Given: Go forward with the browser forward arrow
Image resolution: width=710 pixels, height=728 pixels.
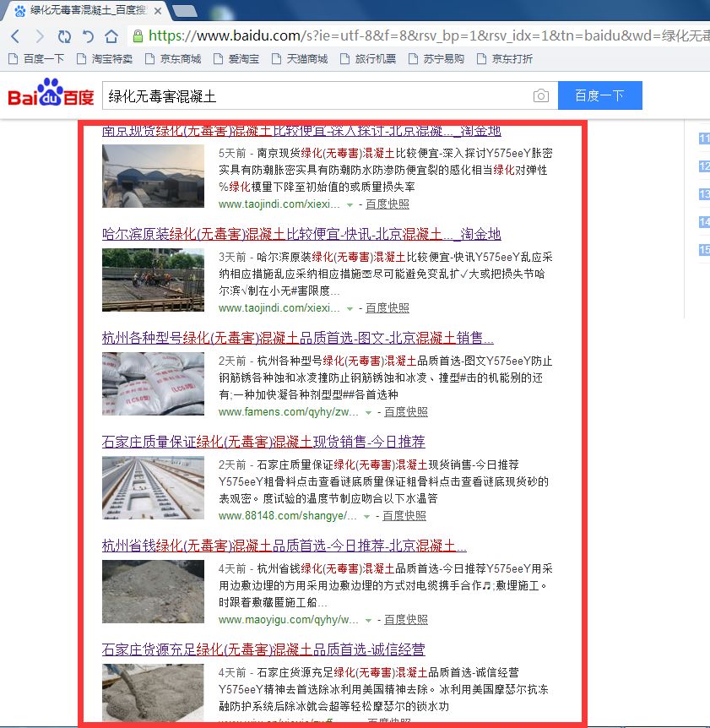Looking at the screenshot, I should pos(40,36).
